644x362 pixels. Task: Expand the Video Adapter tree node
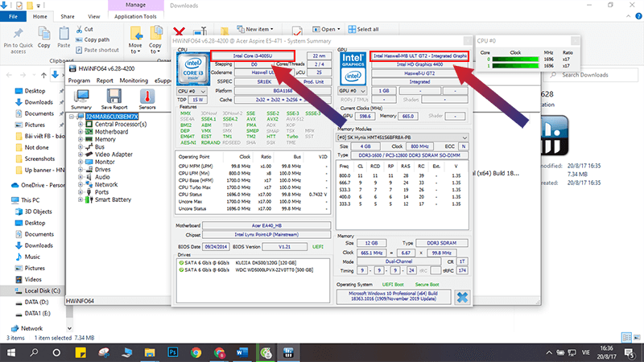80,154
